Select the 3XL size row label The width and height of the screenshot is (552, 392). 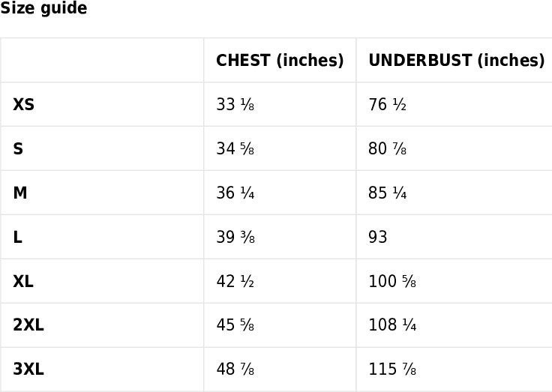28,369
